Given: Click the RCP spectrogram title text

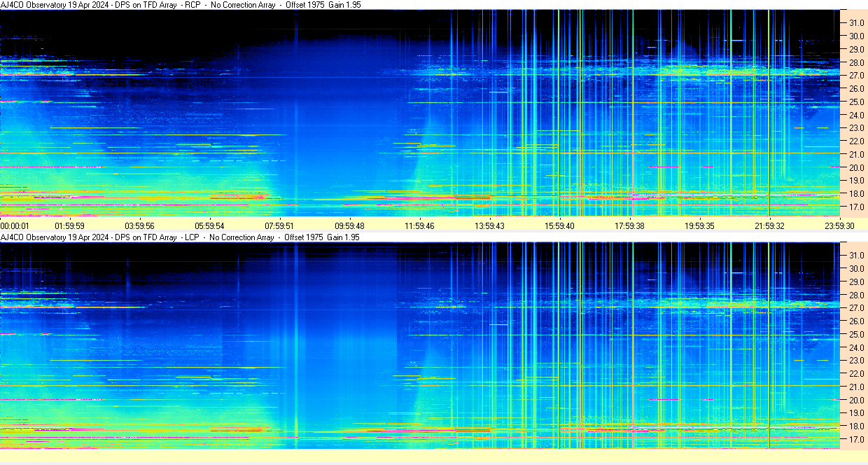Looking at the screenshot, I should point(181,5).
